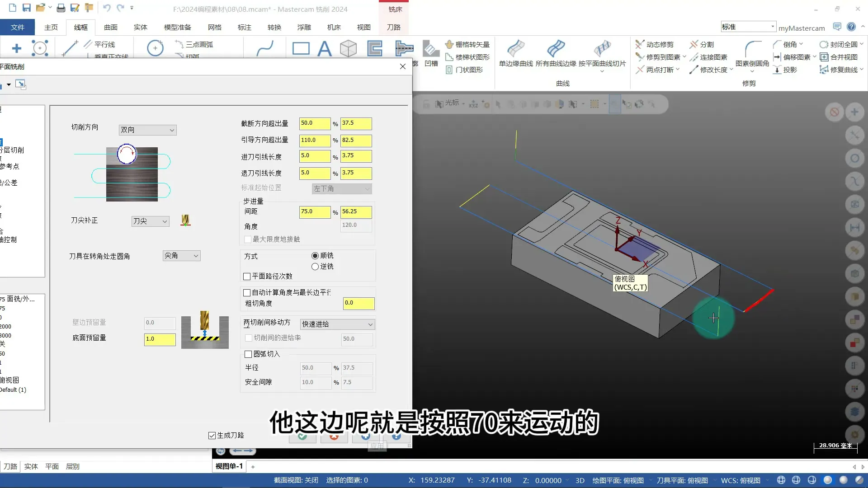Click the green confirm button in dialog
The width and height of the screenshot is (868, 488).
[302, 437]
